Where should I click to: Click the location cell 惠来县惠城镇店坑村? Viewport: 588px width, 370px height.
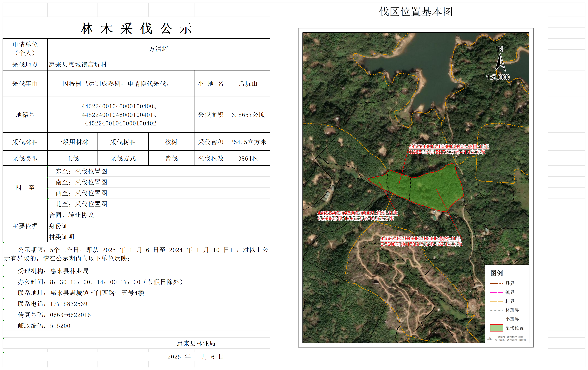coord(158,64)
